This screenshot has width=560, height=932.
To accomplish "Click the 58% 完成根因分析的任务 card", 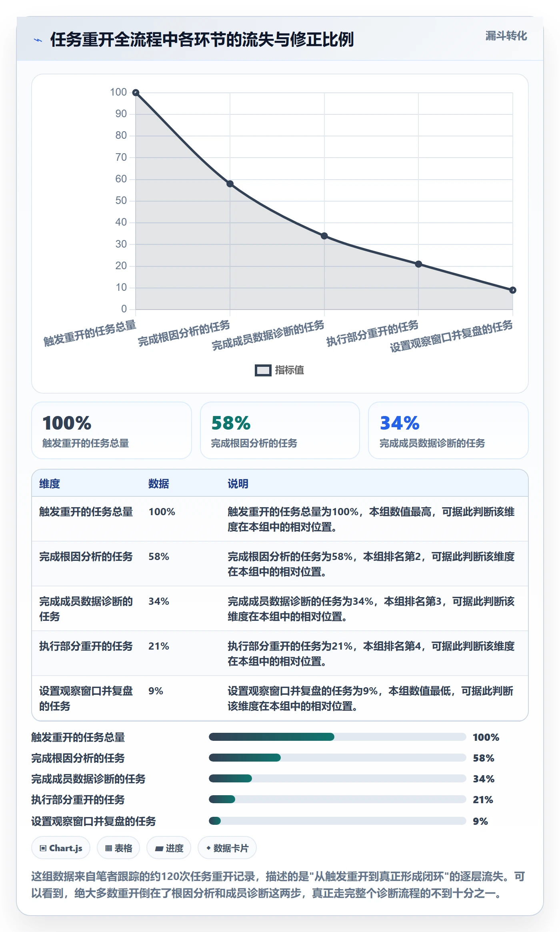I will 280,430.
